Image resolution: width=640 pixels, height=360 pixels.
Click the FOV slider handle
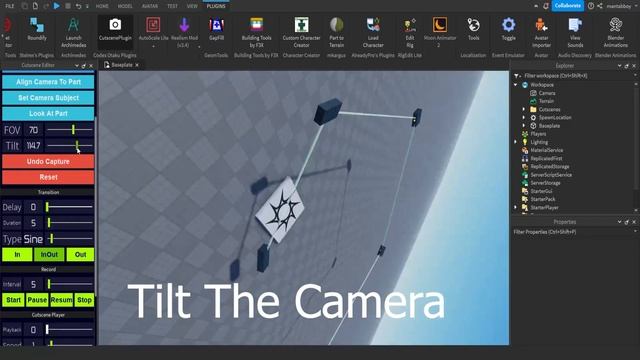73,130
